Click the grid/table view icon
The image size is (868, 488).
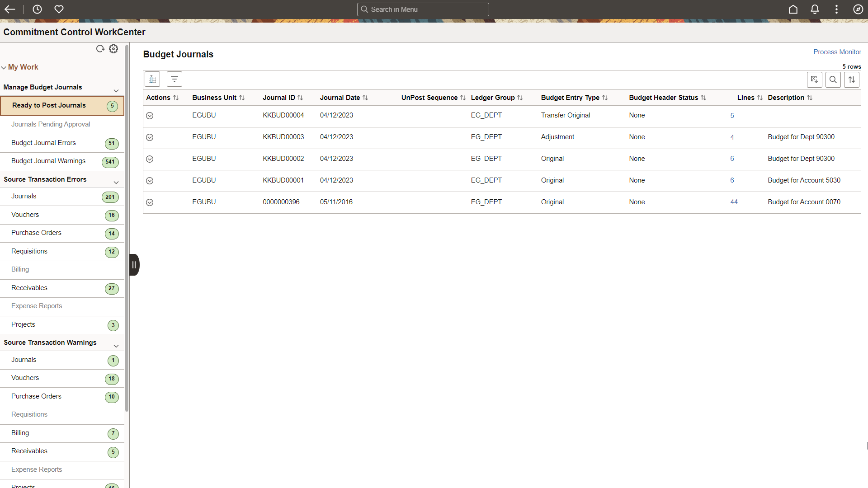point(153,79)
